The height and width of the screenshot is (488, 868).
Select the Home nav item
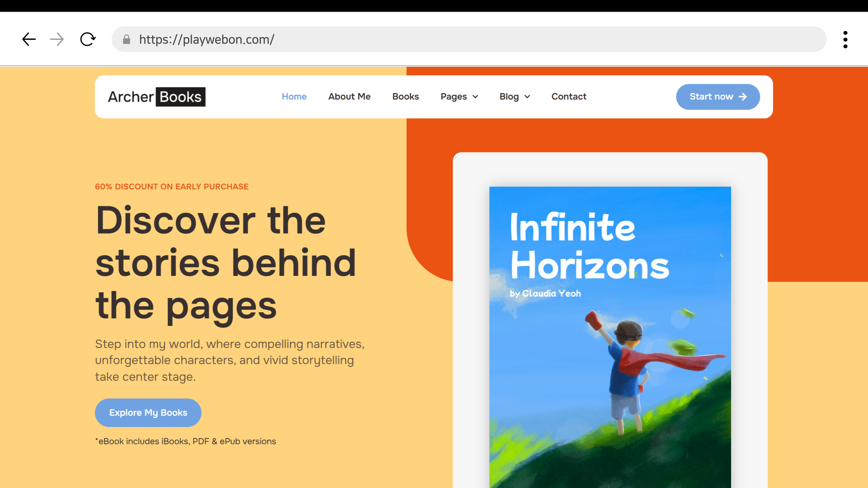point(294,97)
